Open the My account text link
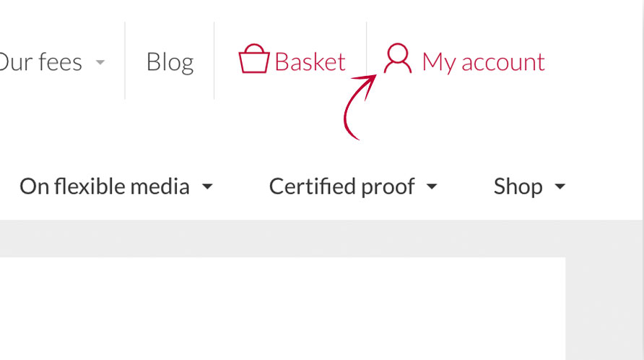644x360 pixels. 483,61
